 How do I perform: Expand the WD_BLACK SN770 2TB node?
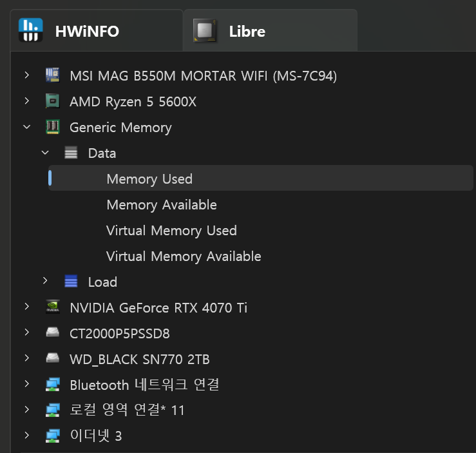click(x=27, y=358)
